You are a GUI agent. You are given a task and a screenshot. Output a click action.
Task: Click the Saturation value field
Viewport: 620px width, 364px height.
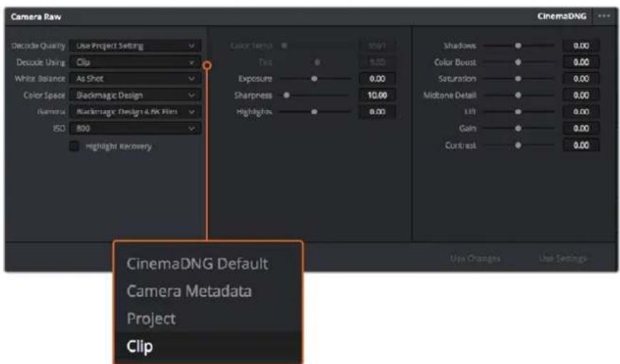pos(581,79)
